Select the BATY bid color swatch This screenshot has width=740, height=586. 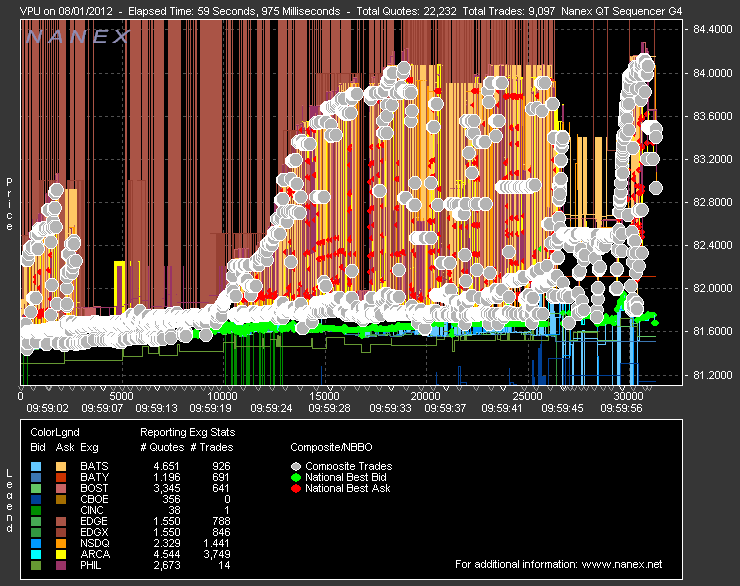click(36, 477)
